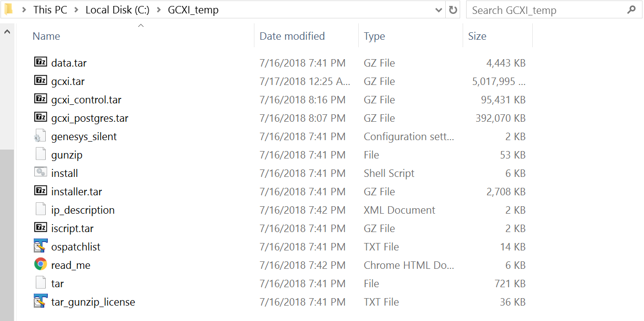Sort files by the Name column
This screenshot has width=644, height=321.
point(46,36)
